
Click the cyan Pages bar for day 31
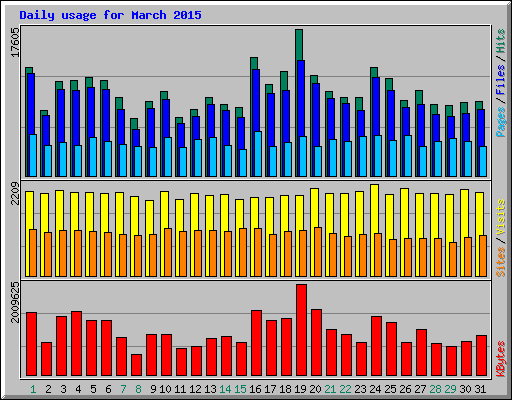pos(483,161)
